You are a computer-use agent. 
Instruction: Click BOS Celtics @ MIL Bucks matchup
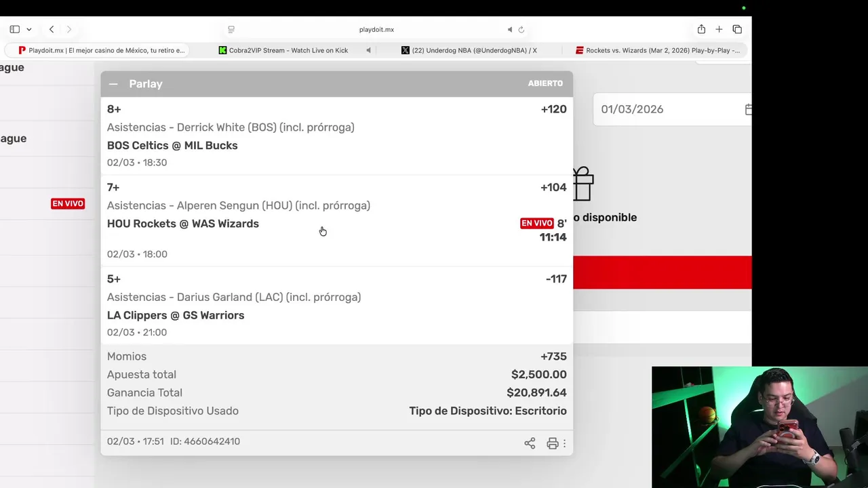(x=172, y=146)
